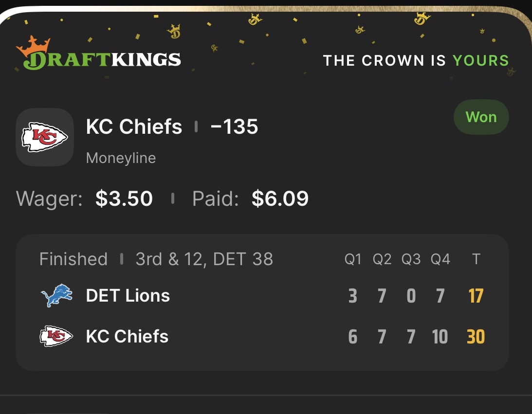Click the Finished game status label
532x414 pixels.
(73, 259)
